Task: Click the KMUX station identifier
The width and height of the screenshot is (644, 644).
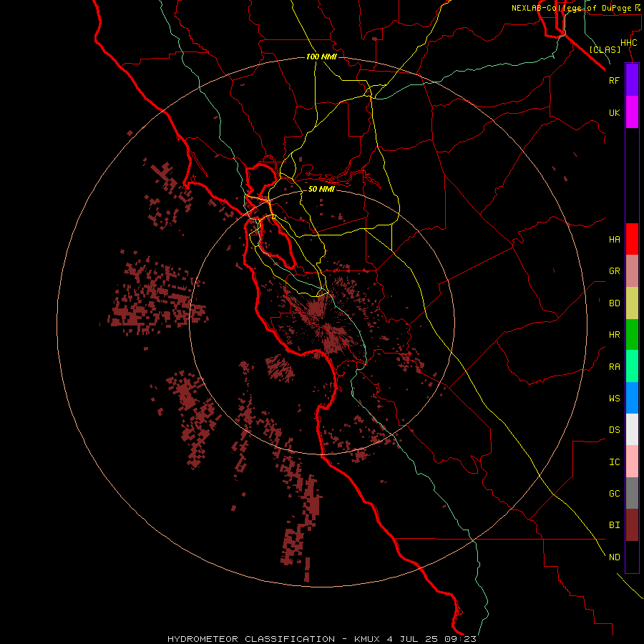Action: 368,639
